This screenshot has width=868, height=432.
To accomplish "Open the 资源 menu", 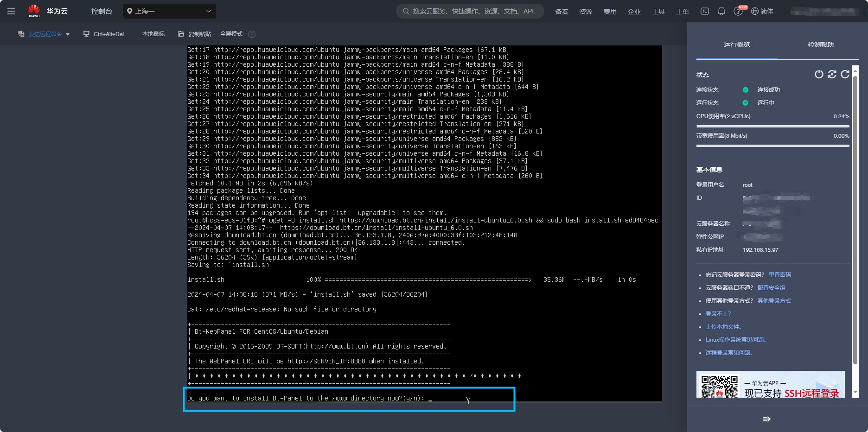I will (x=586, y=12).
